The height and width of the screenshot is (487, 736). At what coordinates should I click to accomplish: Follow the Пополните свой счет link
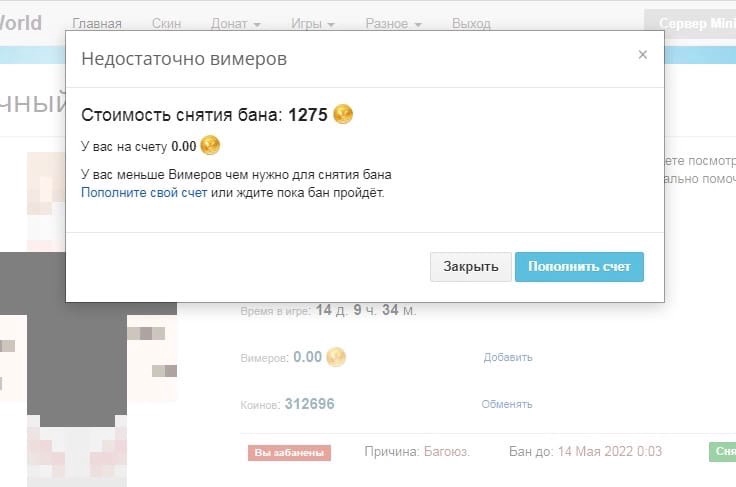(144, 192)
